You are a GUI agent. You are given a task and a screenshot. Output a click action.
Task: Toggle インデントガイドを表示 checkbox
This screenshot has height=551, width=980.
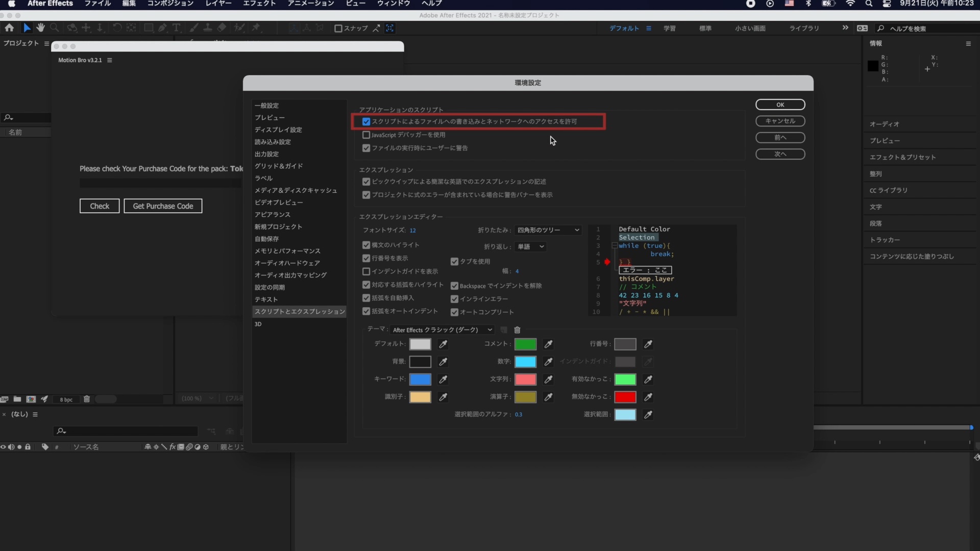[x=366, y=271]
